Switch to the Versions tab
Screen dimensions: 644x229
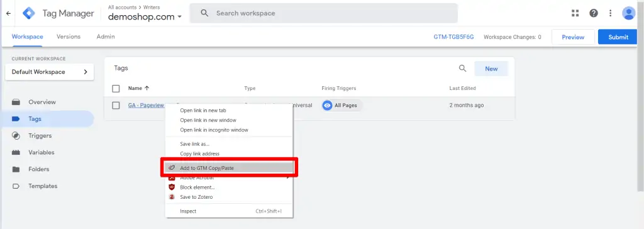69,36
